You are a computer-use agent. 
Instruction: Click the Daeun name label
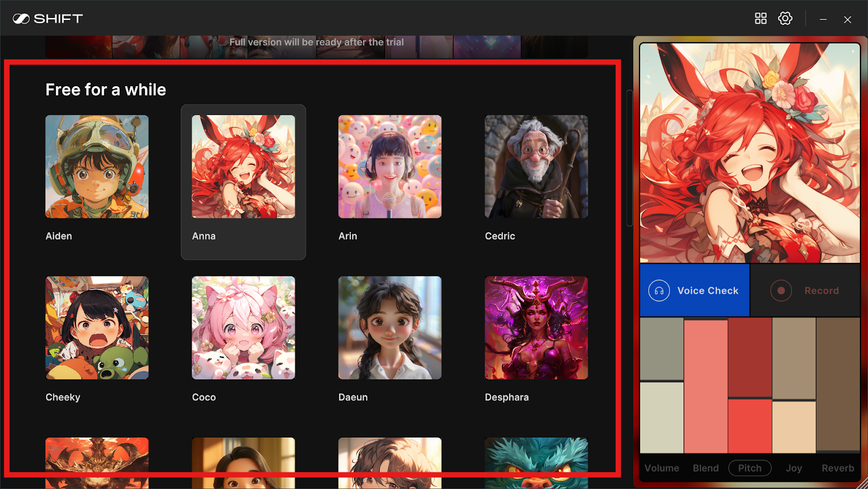pos(353,397)
